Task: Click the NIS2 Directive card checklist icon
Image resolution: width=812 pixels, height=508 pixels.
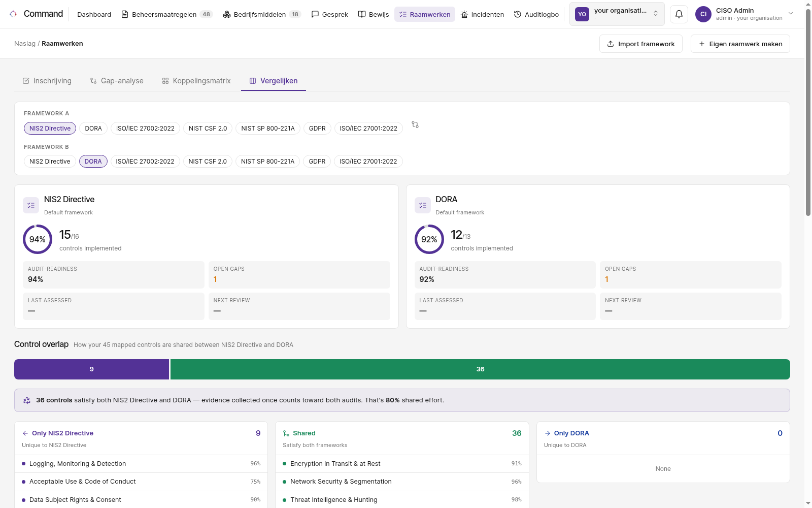Action: point(31,205)
